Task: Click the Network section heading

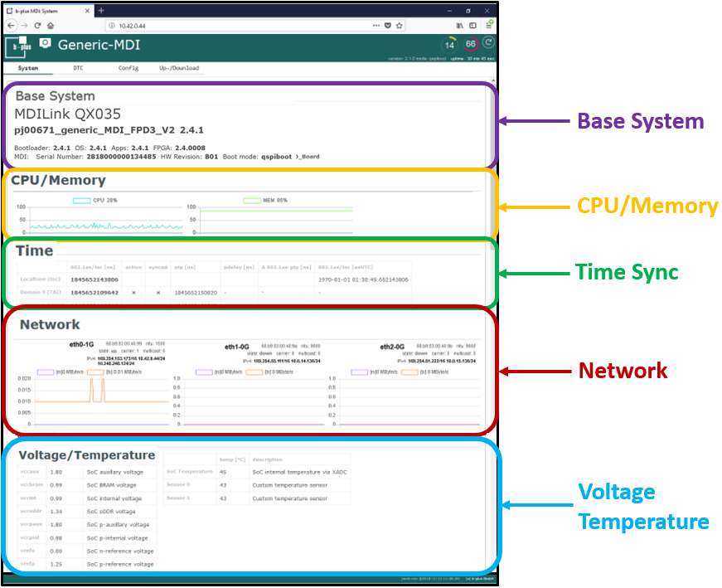Action: [50, 325]
